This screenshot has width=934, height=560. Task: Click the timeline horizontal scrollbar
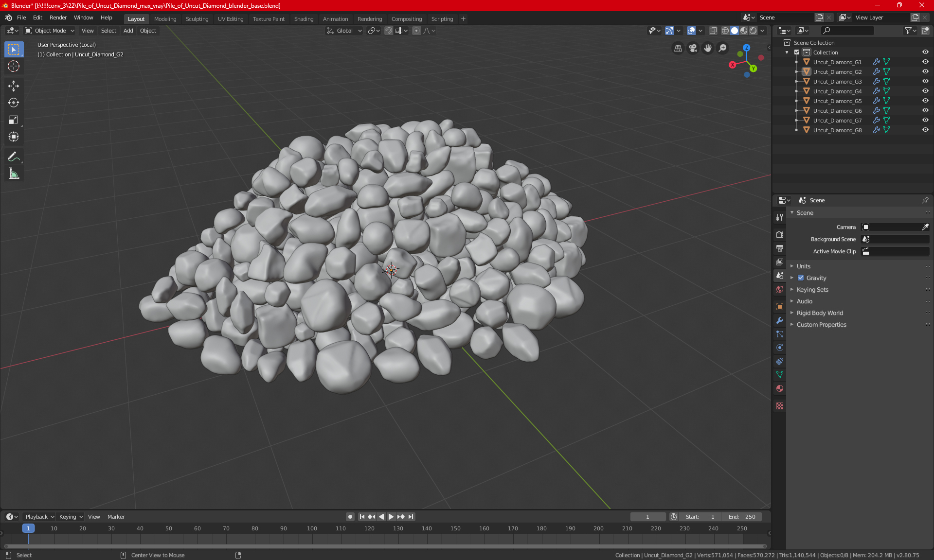[385, 546]
